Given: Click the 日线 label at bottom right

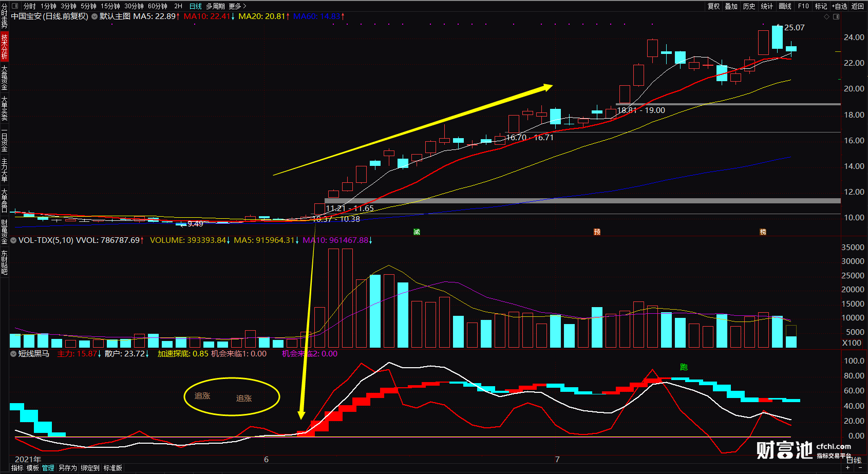Looking at the screenshot, I should pyautogui.click(x=854, y=460).
